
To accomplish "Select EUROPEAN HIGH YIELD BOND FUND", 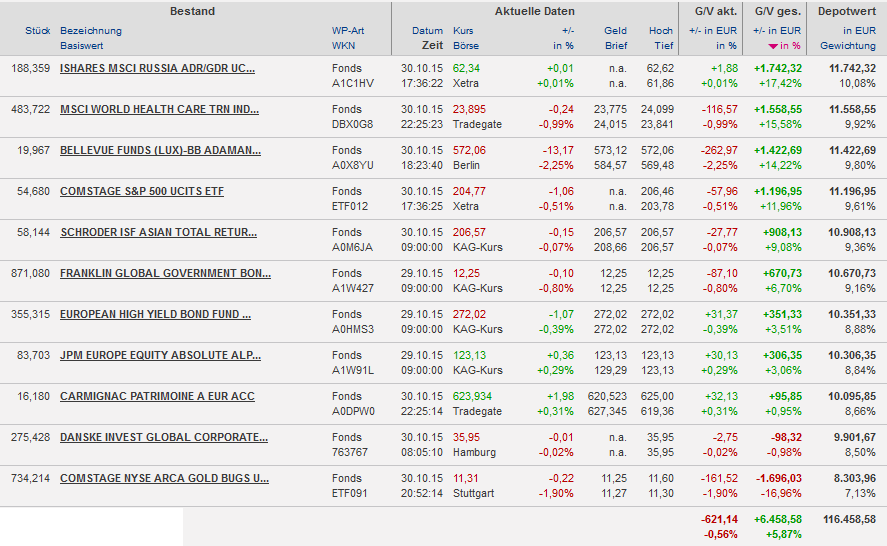I will click(x=155, y=314).
